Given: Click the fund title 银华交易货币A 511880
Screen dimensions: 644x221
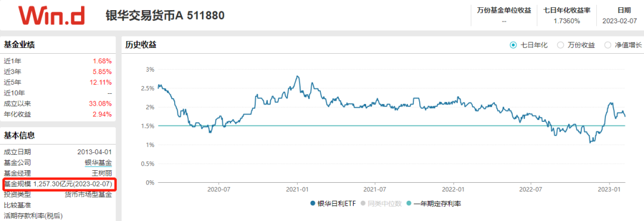Looking at the screenshot, I should (x=165, y=16).
